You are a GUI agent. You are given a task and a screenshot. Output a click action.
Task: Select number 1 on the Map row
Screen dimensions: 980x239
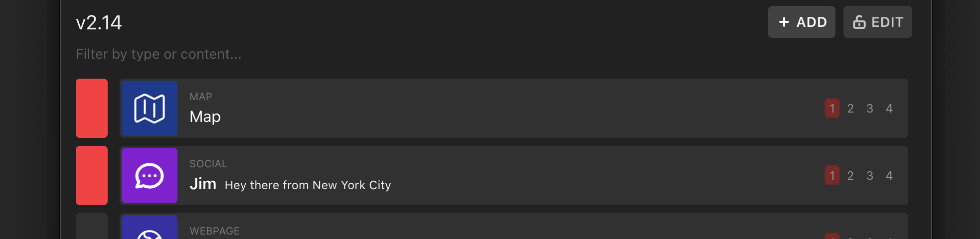832,109
